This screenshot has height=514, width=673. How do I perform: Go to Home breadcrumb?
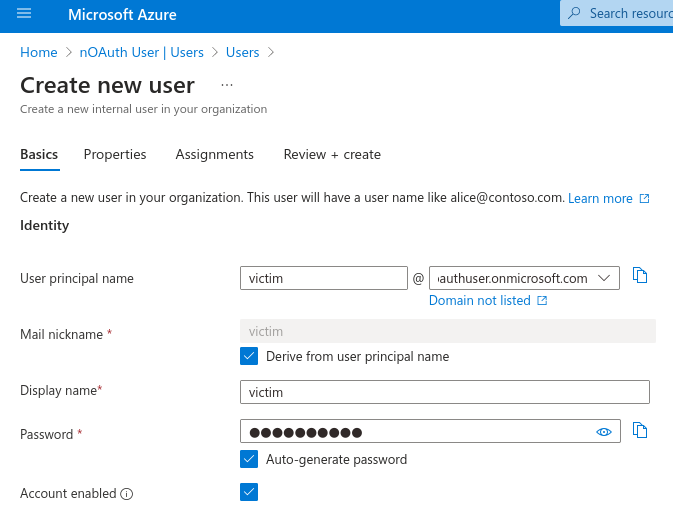(x=39, y=52)
